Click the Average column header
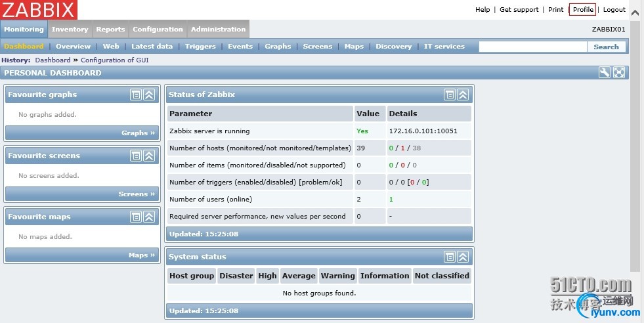644x323 pixels. [299, 276]
